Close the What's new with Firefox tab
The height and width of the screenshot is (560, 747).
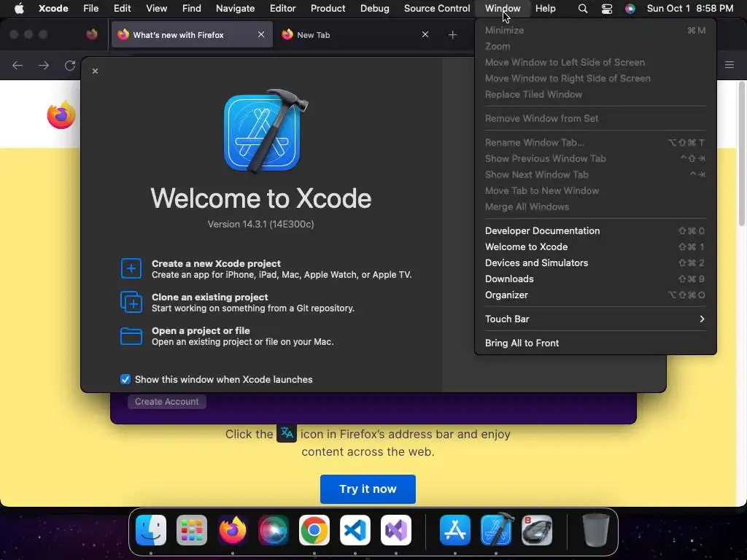261,34
